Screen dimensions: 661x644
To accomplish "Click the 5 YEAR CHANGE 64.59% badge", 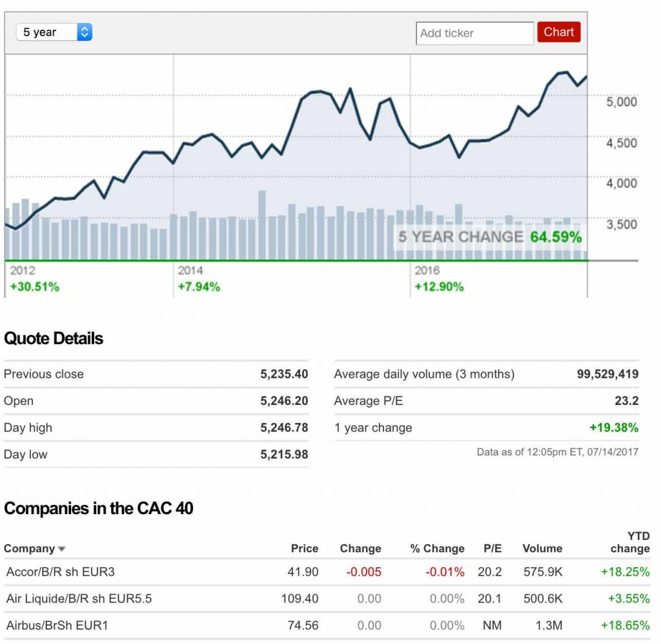I will pos(489,237).
